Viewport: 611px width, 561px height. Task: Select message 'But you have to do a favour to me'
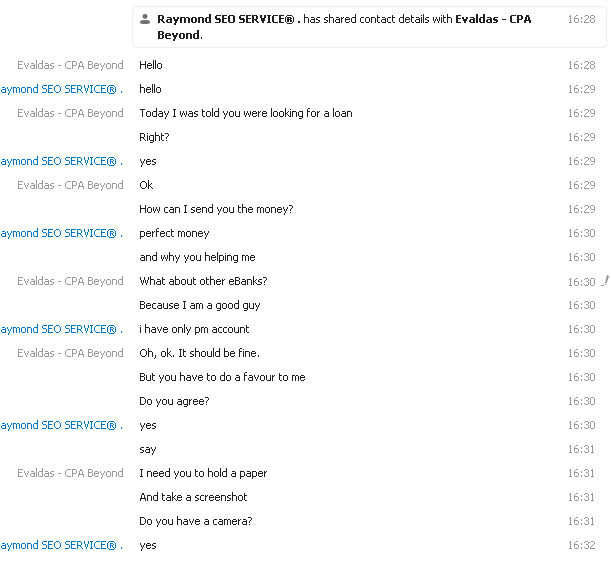point(222,377)
